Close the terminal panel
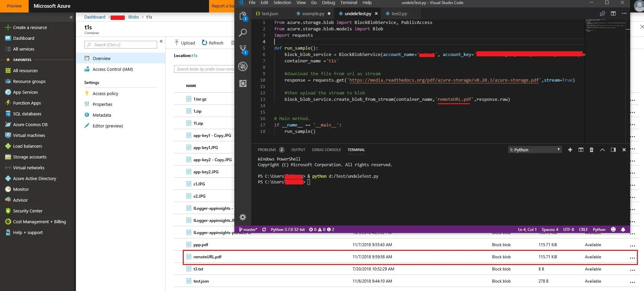Image resolution: width=644 pixels, height=291 pixels. (624, 150)
